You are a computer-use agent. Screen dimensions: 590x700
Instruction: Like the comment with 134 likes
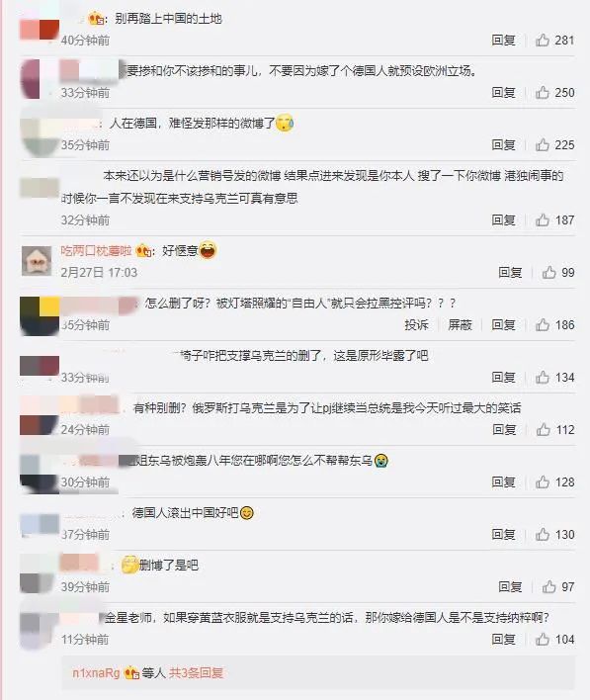tap(543, 378)
